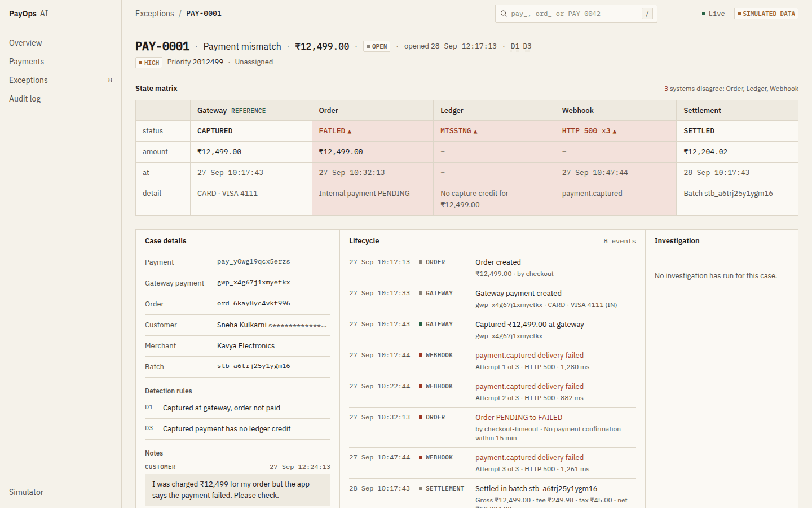The width and height of the screenshot is (812, 508).
Task: Click customer name Sneha Kulkarni
Action: 242,325
